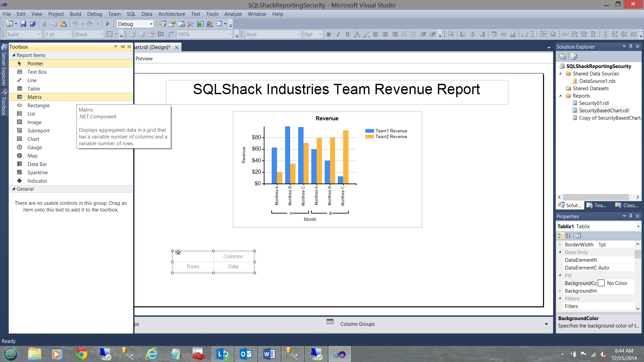Image resolution: width=644 pixels, height=362 pixels.
Task: Select the Gauge report item
Action: 35,147
